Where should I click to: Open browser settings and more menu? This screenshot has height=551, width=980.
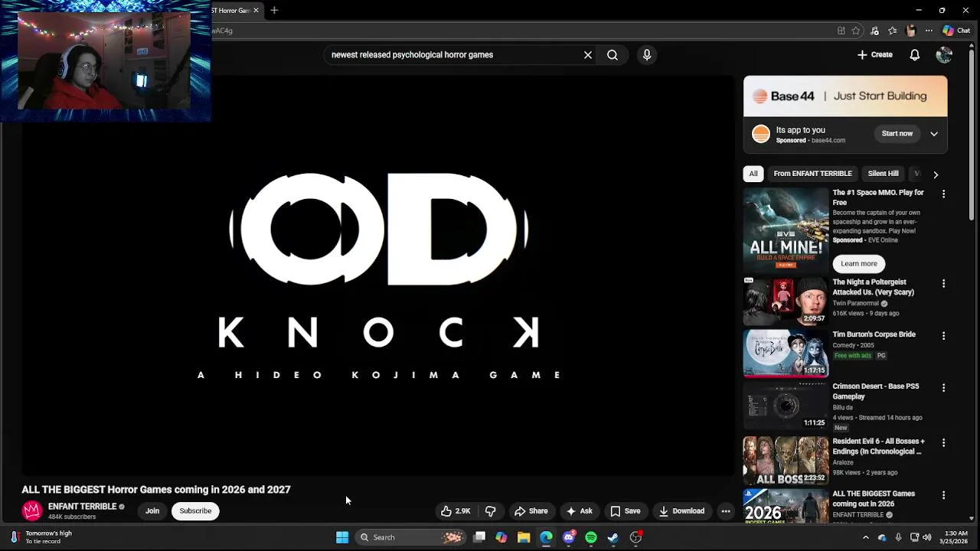[929, 31]
